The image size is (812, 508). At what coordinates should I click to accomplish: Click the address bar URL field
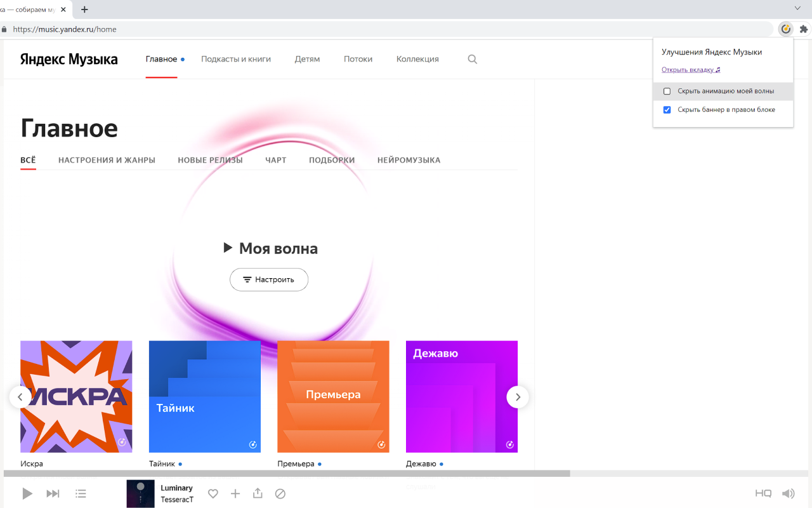(387, 29)
